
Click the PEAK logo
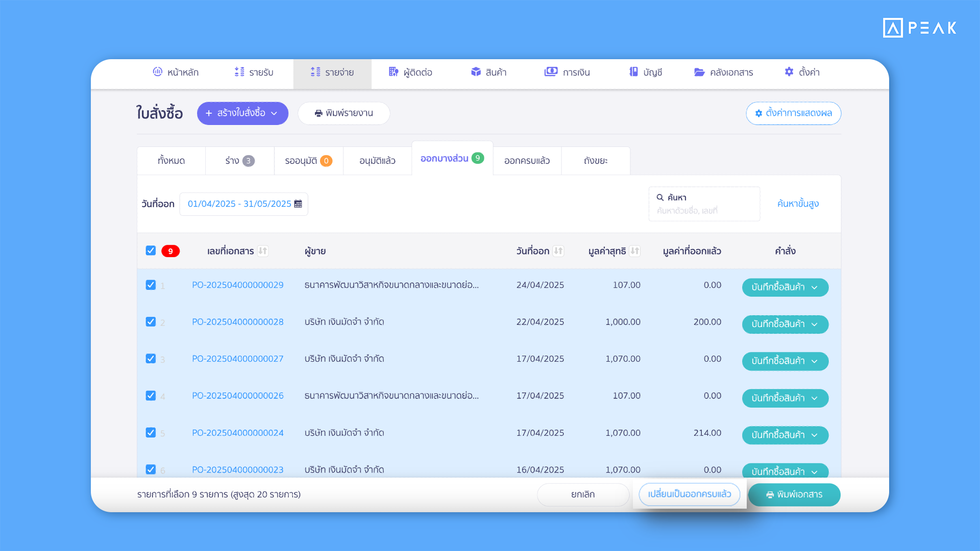pos(920,28)
